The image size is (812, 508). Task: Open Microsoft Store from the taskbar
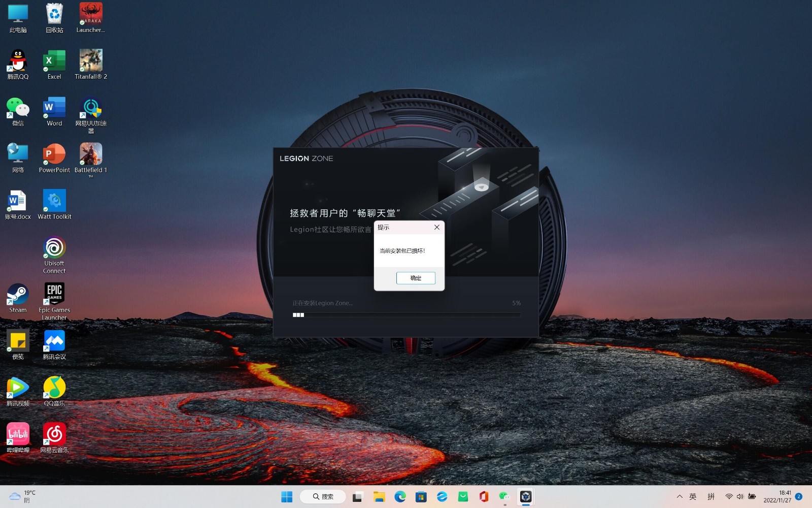(421, 496)
